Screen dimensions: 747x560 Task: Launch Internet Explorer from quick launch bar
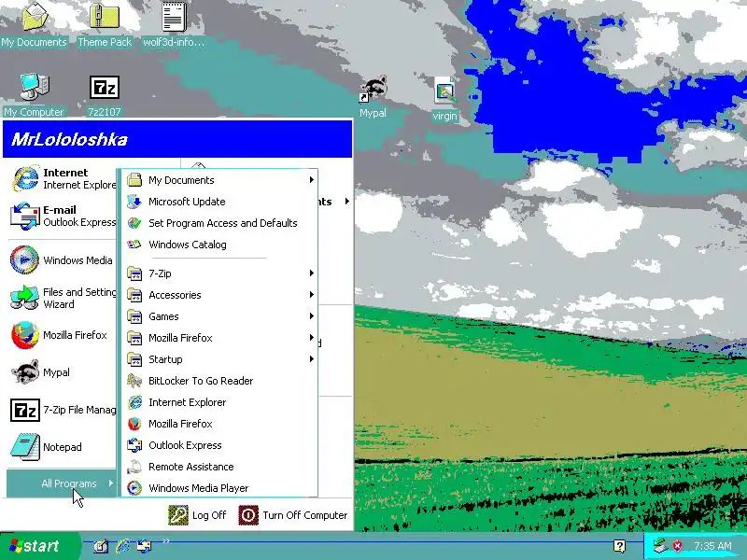click(x=123, y=546)
